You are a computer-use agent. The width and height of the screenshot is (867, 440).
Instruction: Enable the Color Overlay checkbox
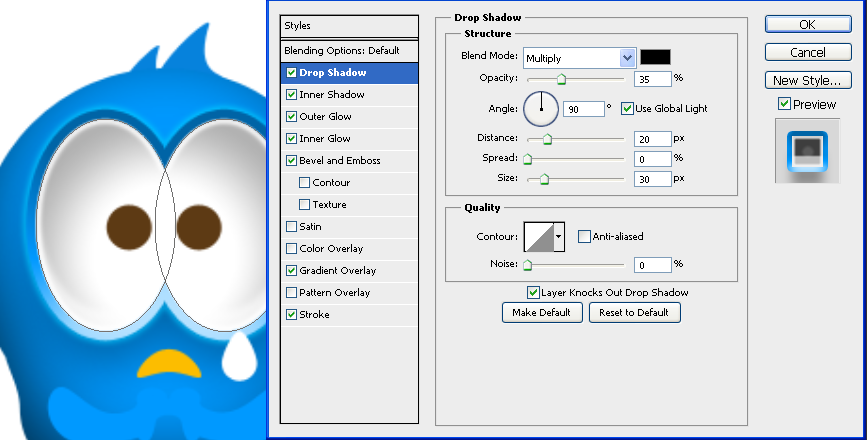(x=291, y=249)
